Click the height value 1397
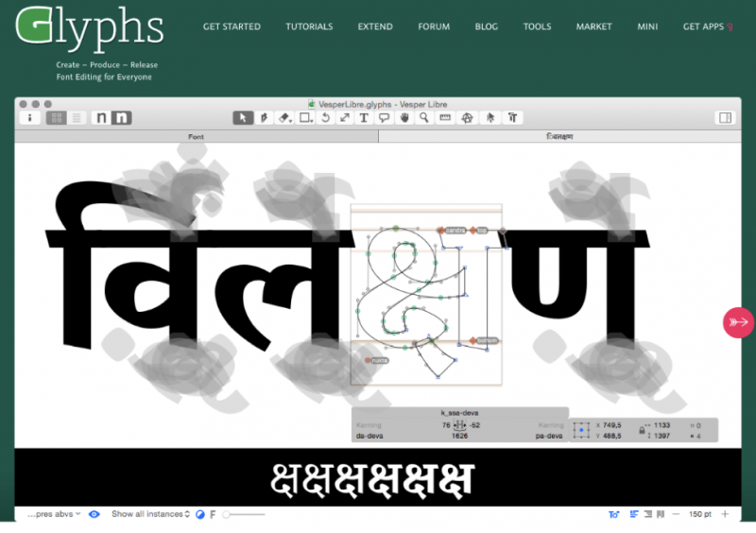The height and width of the screenshot is (533, 756). [x=662, y=436]
